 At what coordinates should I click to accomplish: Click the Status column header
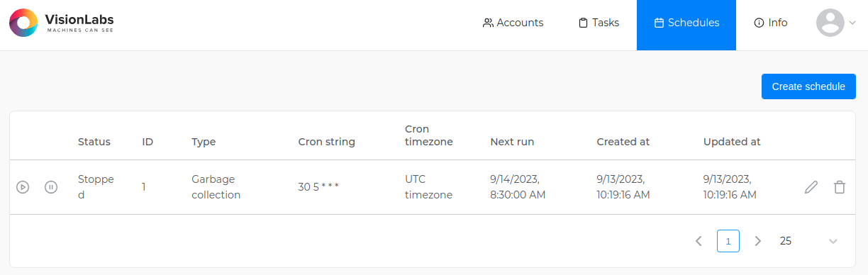94,142
